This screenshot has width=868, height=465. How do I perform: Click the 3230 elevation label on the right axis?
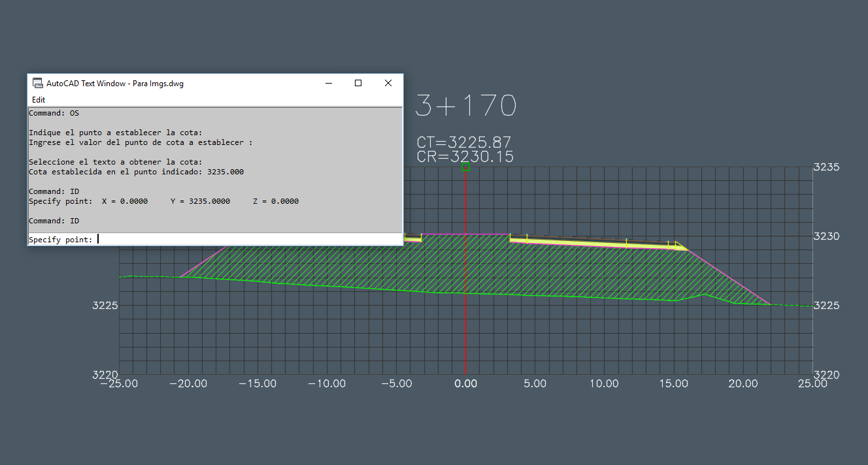(x=826, y=236)
